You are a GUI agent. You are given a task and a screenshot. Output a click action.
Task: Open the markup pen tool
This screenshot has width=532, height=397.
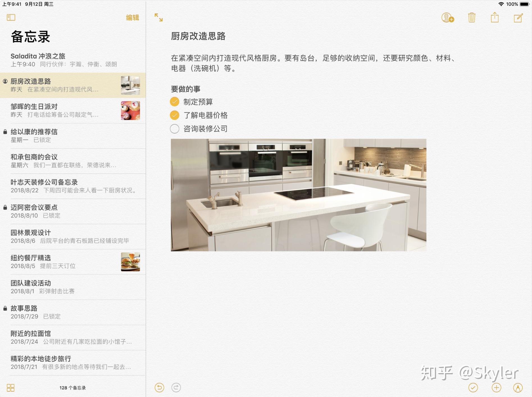point(518,388)
